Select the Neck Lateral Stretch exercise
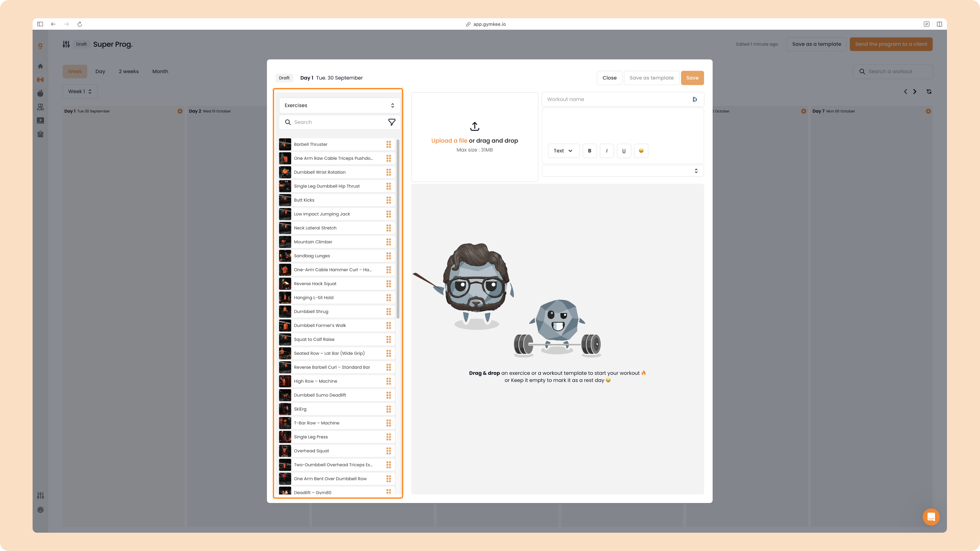The width and height of the screenshot is (980, 551). tap(337, 228)
